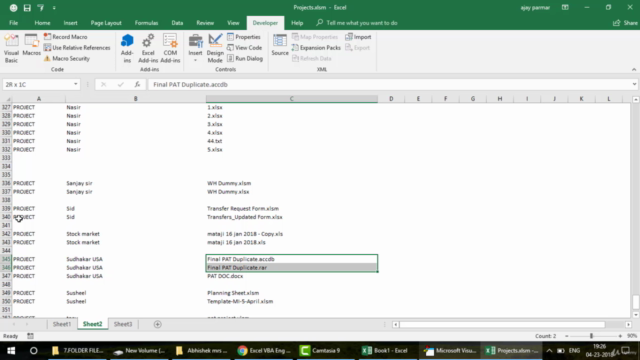Open the Formulas tab
The height and width of the screenshot is (360, 640).
[x=146, y=23]
